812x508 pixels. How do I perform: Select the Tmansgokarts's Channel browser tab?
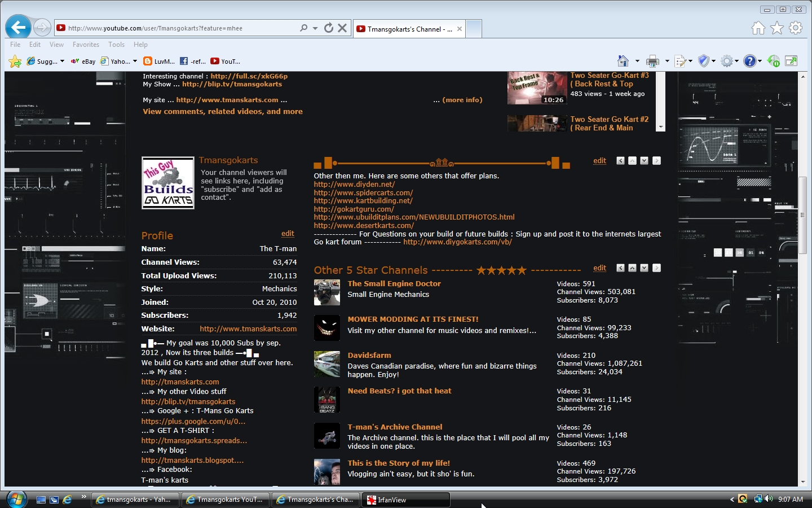(409, 29)
